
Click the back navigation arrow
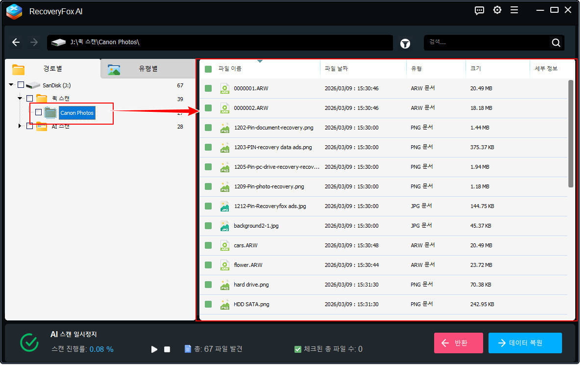[x=16, y=42]
